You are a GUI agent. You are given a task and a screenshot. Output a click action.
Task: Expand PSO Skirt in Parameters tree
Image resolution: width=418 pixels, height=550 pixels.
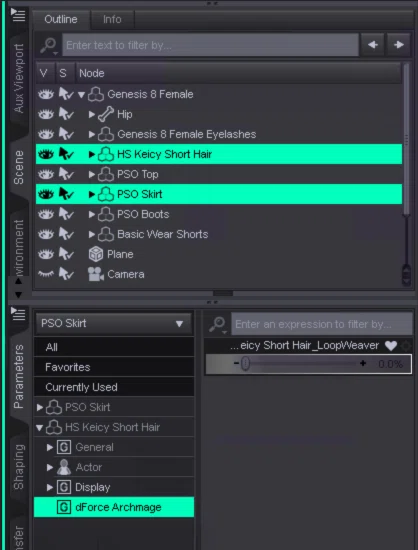coord(40,407)
